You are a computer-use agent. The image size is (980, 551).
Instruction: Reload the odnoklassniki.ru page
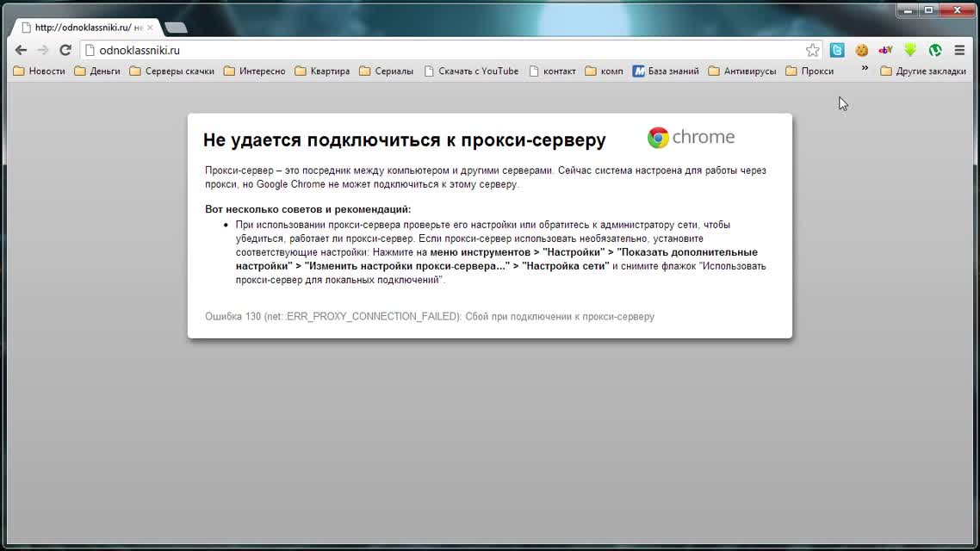(65, 50)
